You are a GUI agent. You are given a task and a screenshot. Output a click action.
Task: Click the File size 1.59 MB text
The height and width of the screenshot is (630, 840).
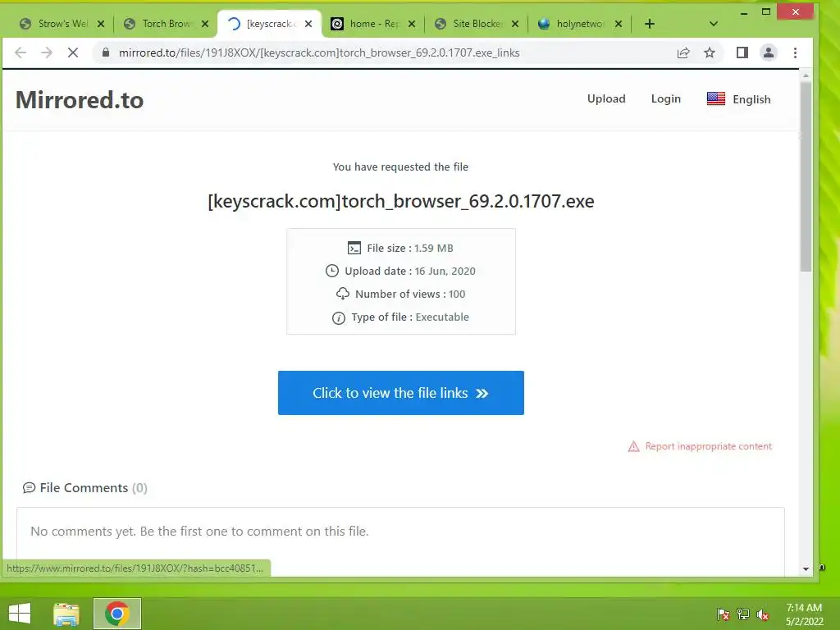(410, 248)
